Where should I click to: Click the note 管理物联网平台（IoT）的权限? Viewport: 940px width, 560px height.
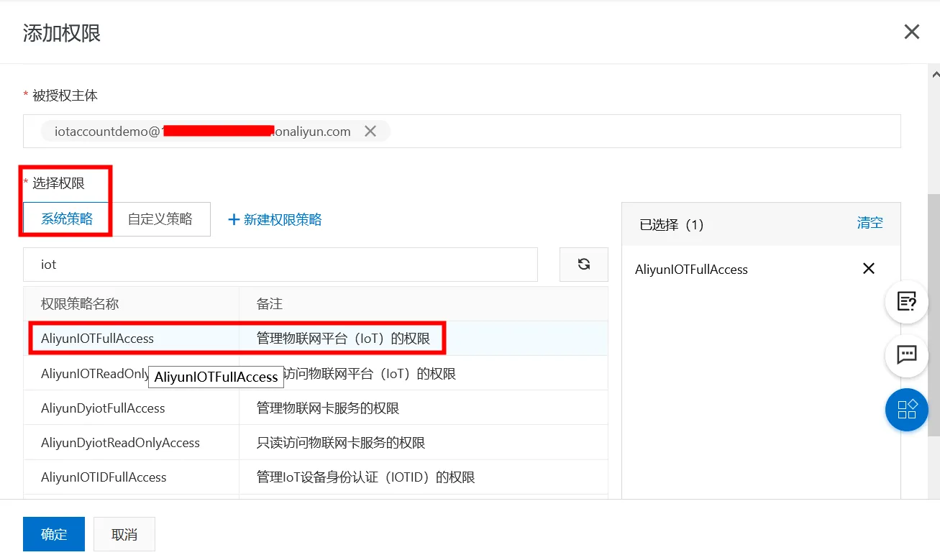click(344, 339)
